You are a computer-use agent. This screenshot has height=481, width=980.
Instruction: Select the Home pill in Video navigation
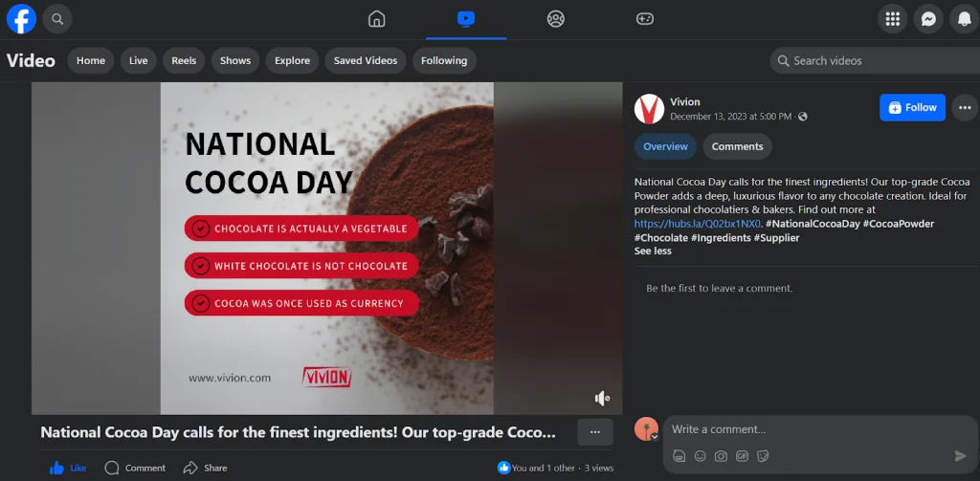91,60
